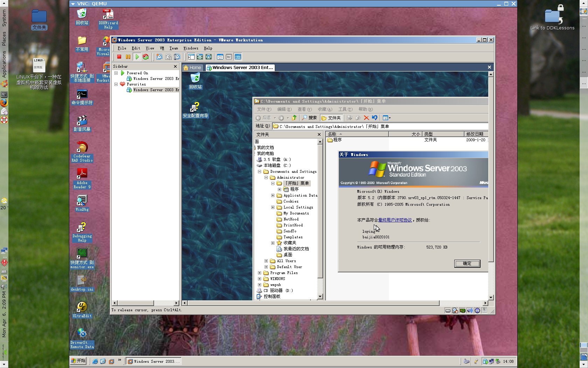Click the Reset virtual machine icon
The height and width of the screenshot is (368, 588).
tap(146, 57)
